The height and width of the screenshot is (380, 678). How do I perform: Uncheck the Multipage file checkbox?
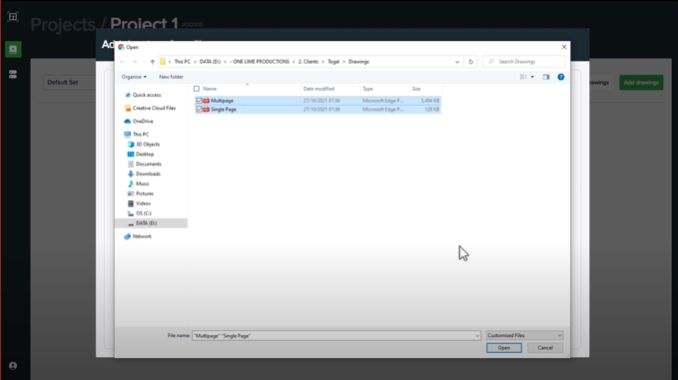click(199, 101)
